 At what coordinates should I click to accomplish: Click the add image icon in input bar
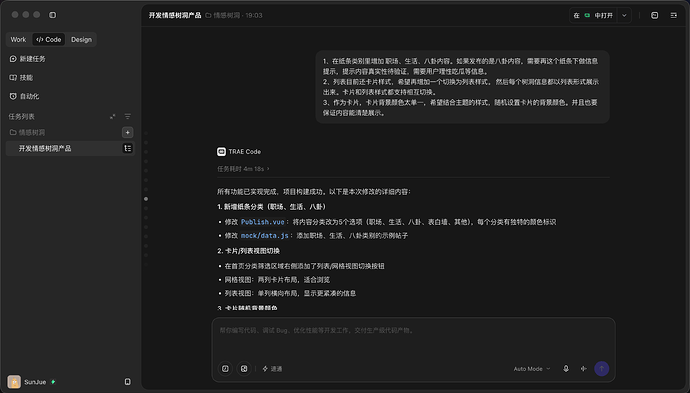(244, 369)
